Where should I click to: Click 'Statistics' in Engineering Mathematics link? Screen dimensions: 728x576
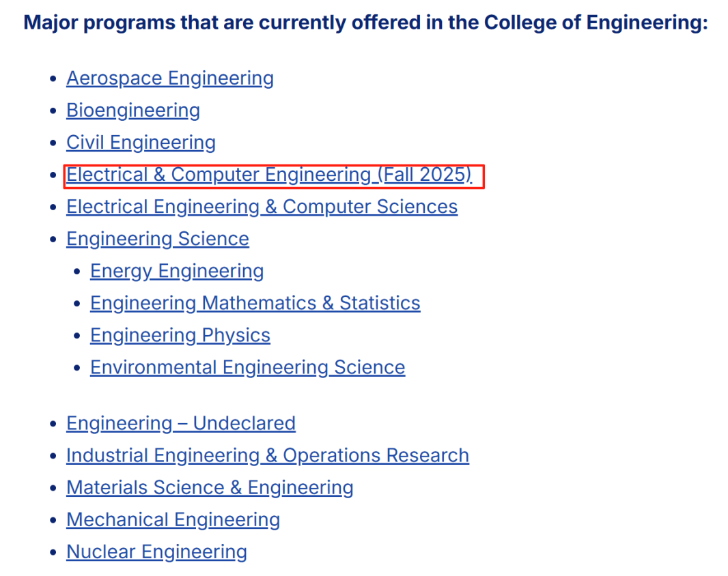click(x=380, y=303)
